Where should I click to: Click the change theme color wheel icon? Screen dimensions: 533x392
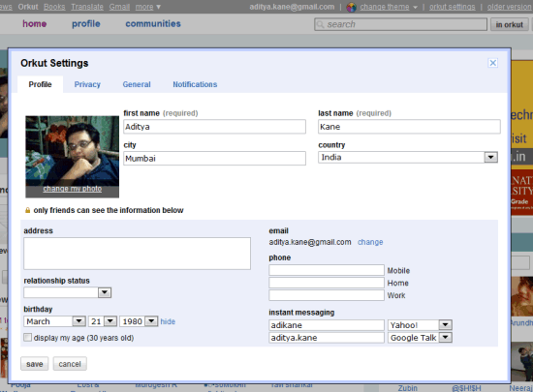click(x=351, y=7)
